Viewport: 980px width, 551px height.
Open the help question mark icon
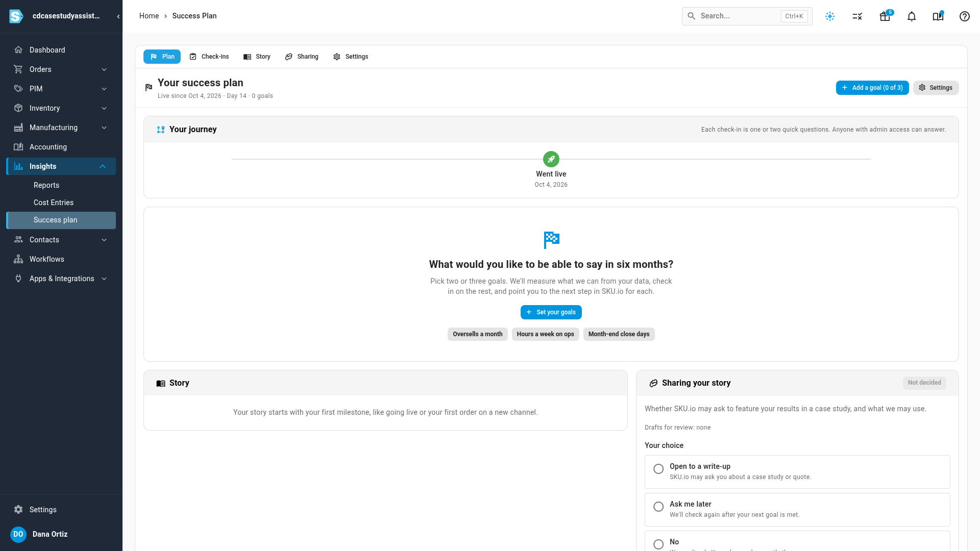[x=965, y=16]
